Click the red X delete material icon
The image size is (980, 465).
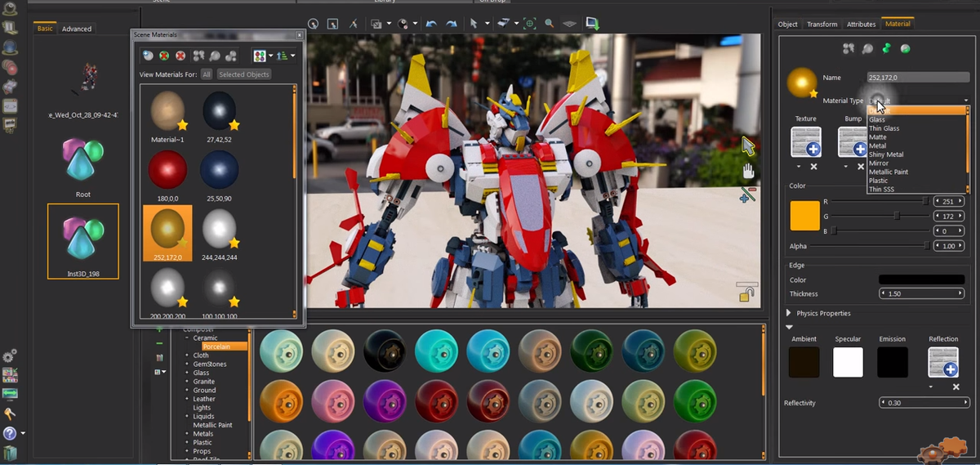tap(180, 56)
